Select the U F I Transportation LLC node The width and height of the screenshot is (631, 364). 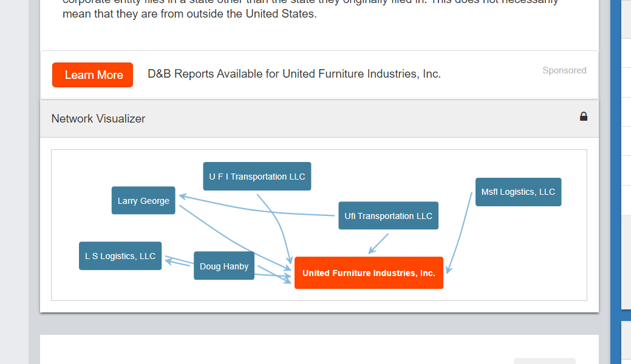257,176
